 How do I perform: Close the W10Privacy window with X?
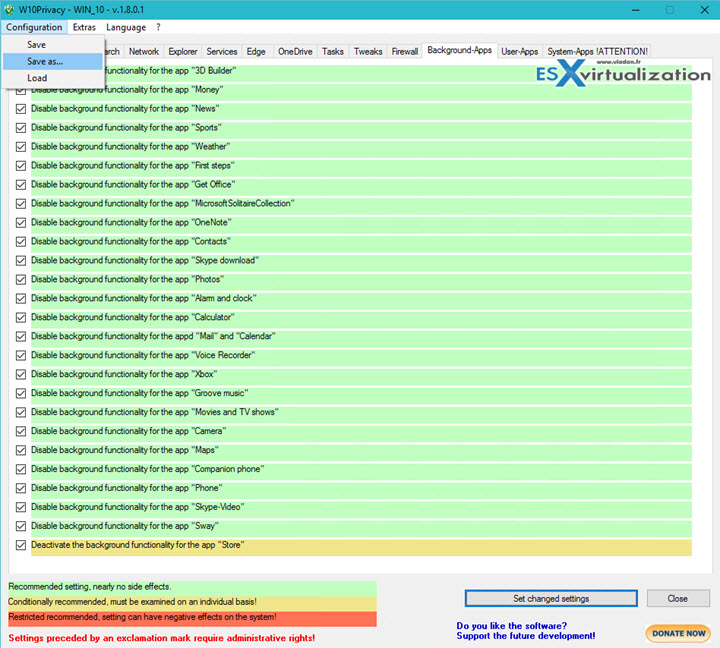(x=704, y=10)
